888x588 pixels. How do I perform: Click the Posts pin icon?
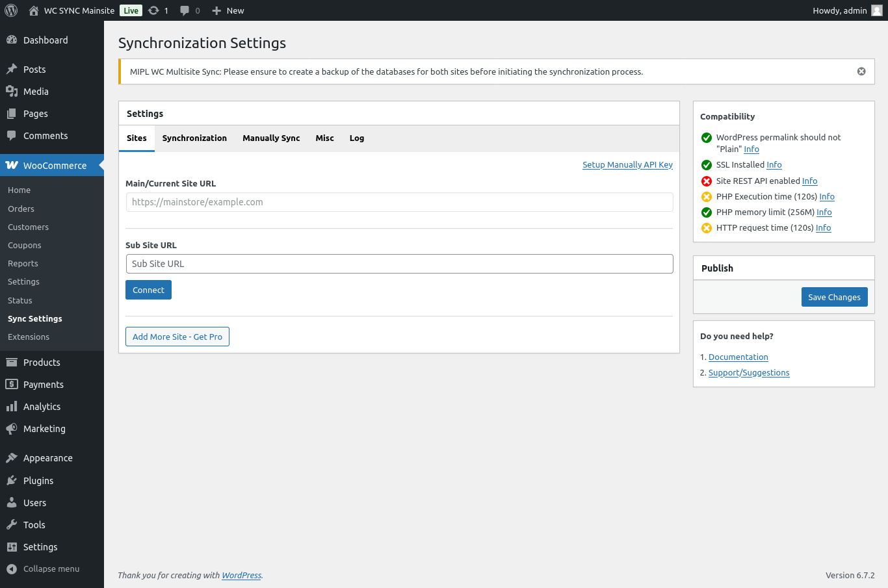tap(12, 70)
